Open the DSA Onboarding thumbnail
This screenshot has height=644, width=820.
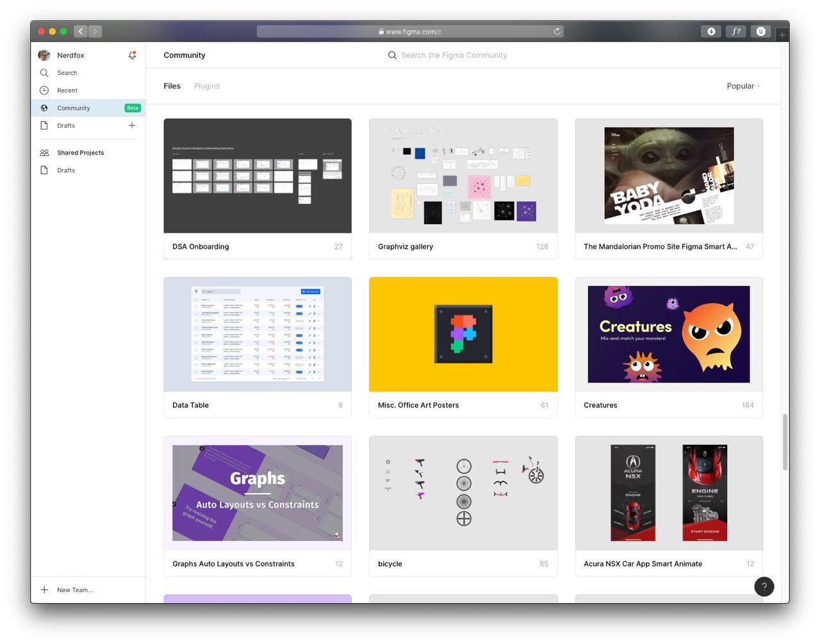tap(258, 176)
